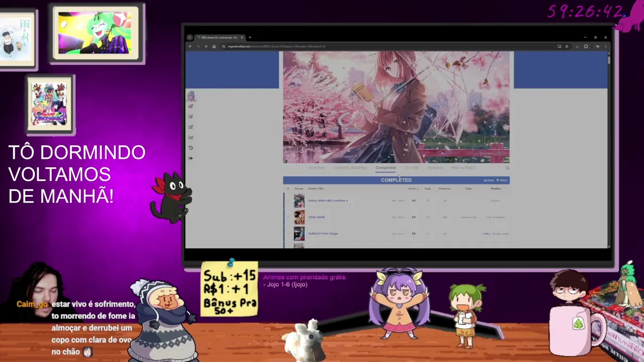Viewport: 644px width, 362px height.
Task: Focus the myanimelist.net address bar
Action: (x=387, y=46)
